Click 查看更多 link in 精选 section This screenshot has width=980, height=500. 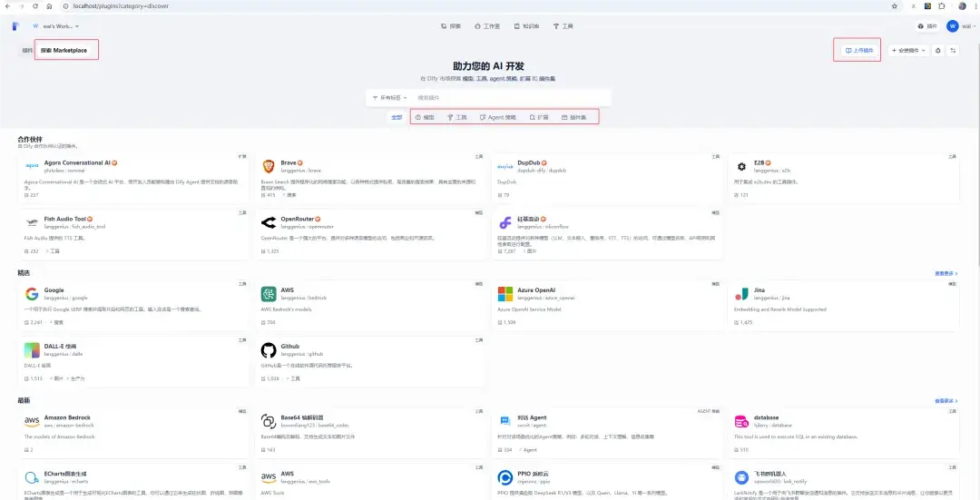tap(946, 273)
